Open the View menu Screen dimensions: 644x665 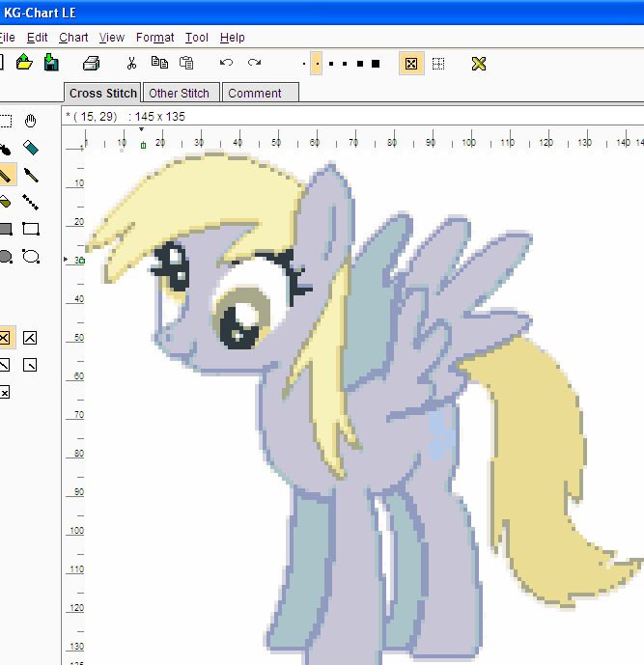coord(112,38)
